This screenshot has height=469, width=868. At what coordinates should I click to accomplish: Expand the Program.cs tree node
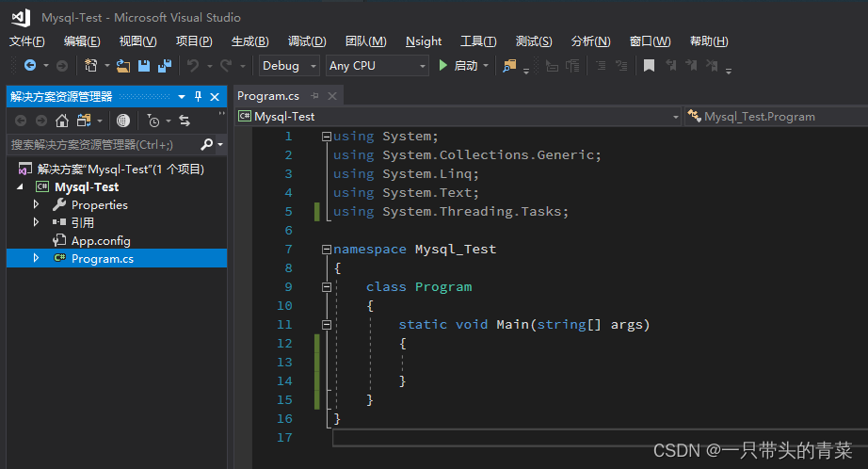[x=36, y=258]
